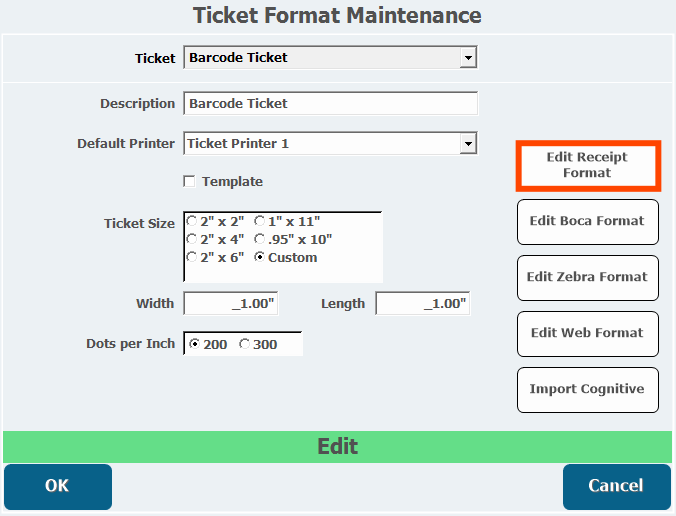The image size is (676, 516).
Task: Open Edit Zebra Format
Action: pyautogui.click(x=588, y=278)
